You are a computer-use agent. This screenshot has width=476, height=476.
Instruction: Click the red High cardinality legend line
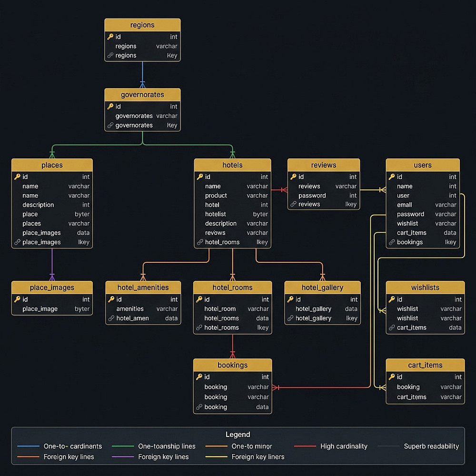305,446
